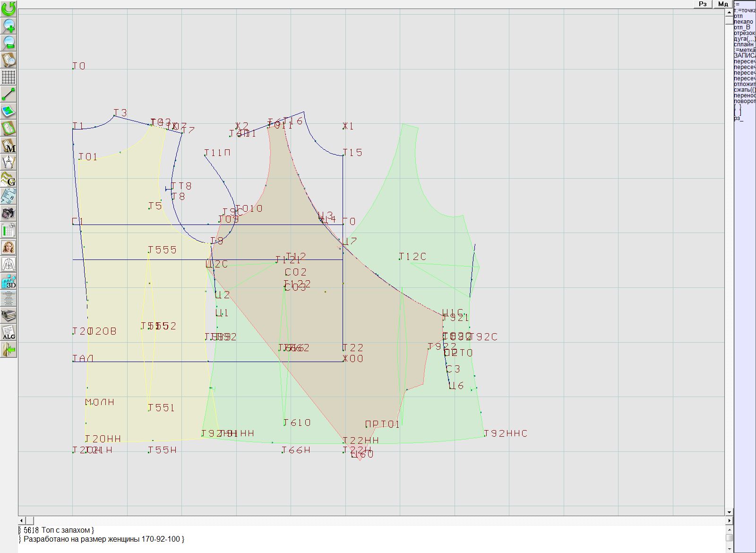The height and width of the screenshot is (553, 756).
Task: Click the jacket garment sketch icon
Action: 9,264
